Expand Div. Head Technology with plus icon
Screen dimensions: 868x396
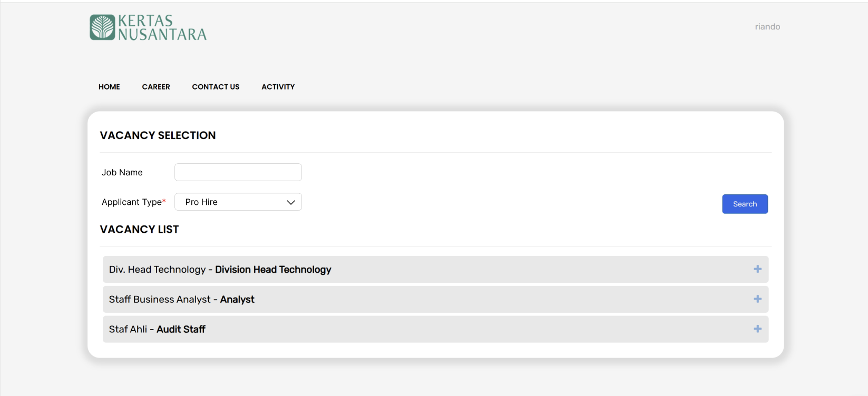[757, 269]
